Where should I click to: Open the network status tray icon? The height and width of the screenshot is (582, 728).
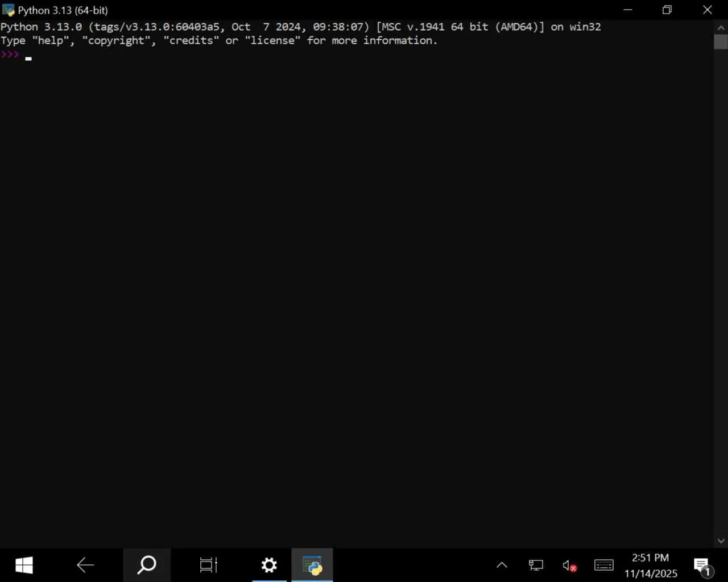pyautogui.click(x=536, y=565)
